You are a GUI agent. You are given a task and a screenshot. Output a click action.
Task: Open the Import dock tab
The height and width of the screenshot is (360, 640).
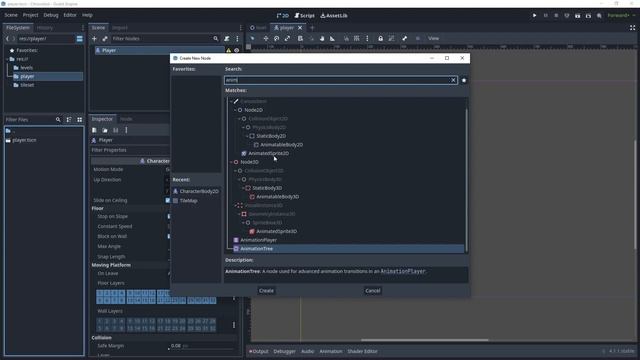[x=120, y=28]
